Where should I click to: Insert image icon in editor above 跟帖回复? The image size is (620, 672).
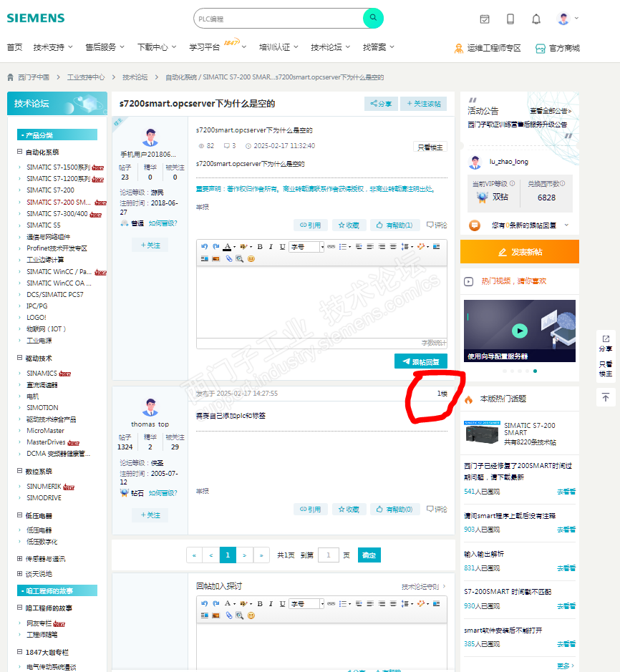tap(216, 258)
